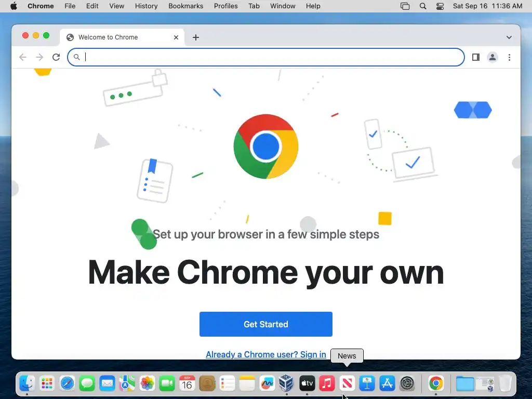Focus the address bar field
Screen dimensions: 532x399
pos(266,57)
